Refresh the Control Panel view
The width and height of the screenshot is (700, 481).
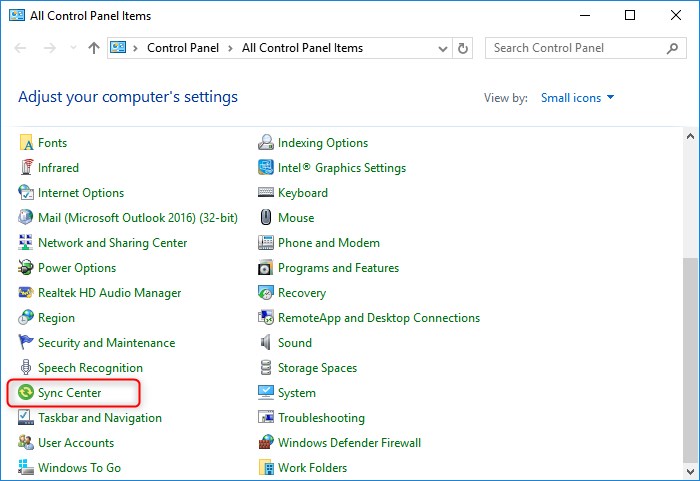(462, 48)
